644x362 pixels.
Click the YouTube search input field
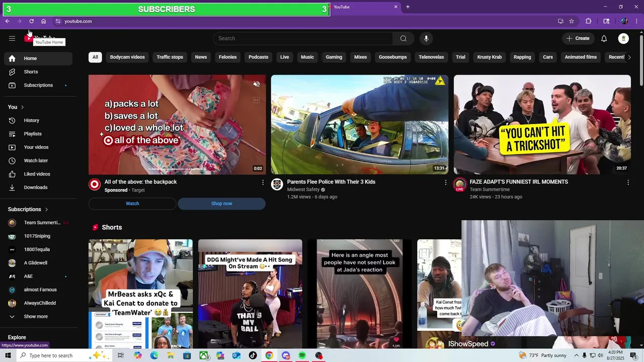(303, 38)
